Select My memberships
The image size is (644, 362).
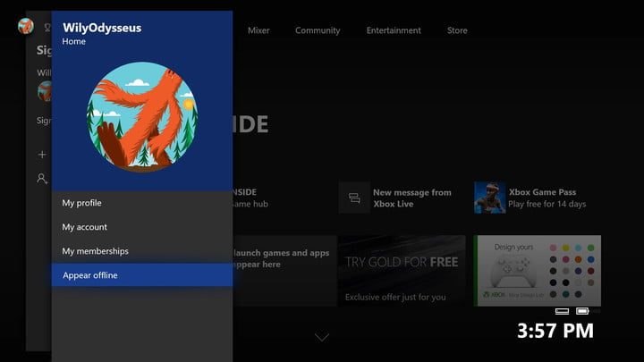141,251
